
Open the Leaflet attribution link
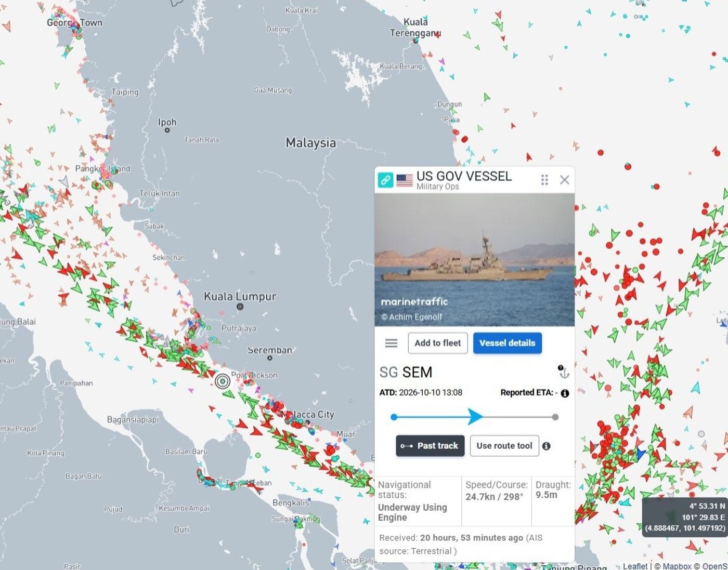(x=635, y=566)
